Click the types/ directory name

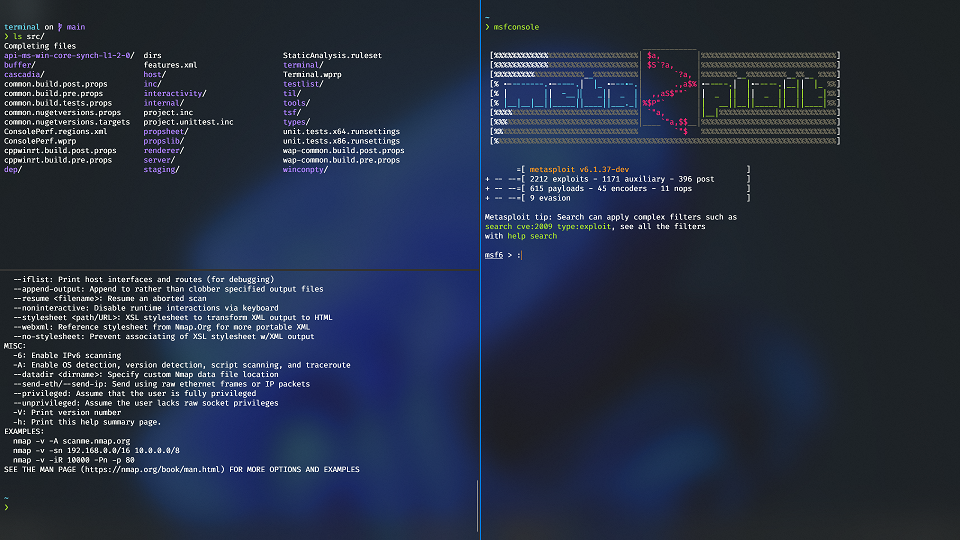(x=296, y=122)
